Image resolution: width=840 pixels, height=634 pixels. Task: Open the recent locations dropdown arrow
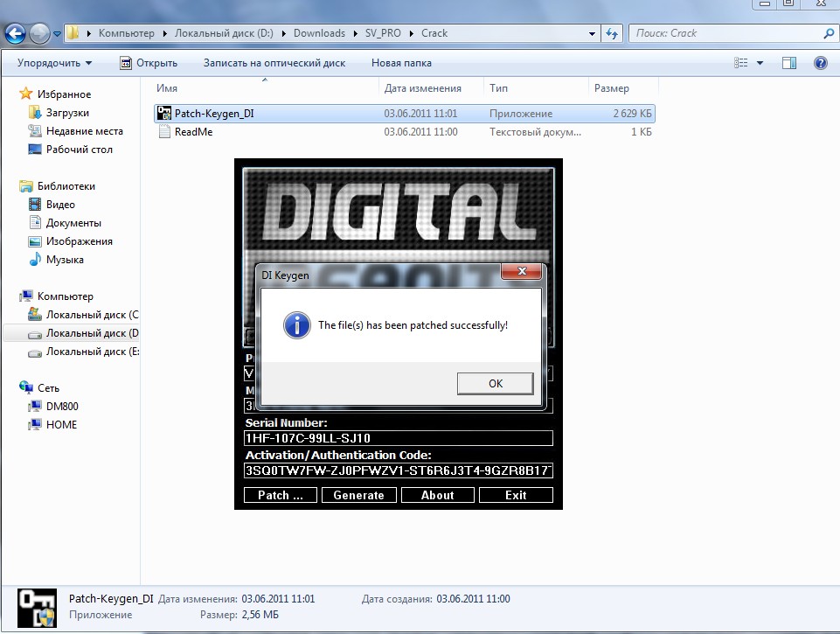[57, 34]
